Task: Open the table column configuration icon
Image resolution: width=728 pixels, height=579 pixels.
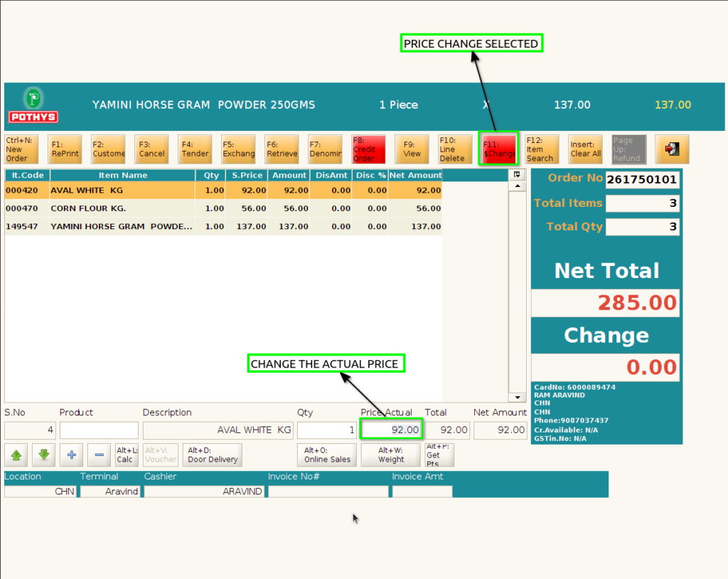Action: [517, 175]
